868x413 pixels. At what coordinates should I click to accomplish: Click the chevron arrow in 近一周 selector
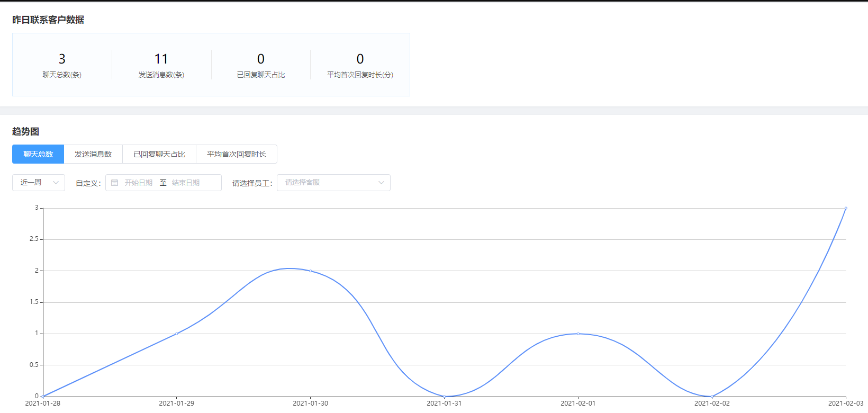56,183
